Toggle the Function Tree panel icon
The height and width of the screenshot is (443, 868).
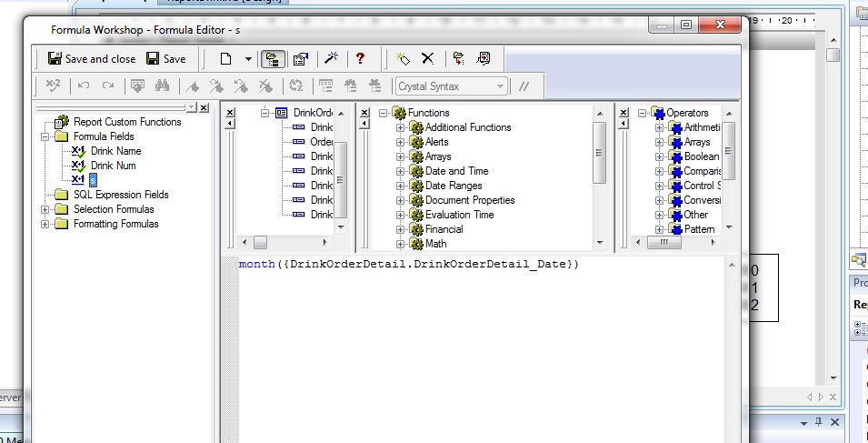[351, 86]
